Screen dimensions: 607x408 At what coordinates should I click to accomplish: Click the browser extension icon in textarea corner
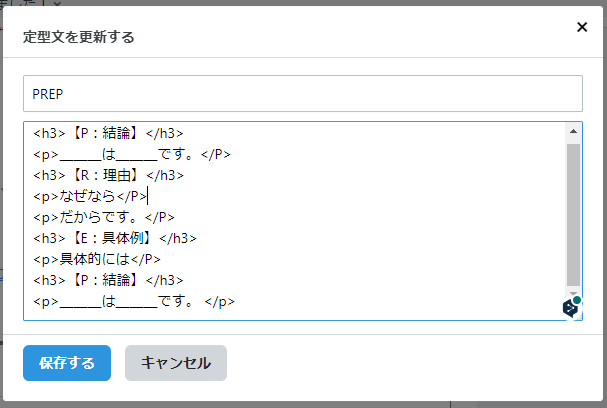(x=572, y=308)
